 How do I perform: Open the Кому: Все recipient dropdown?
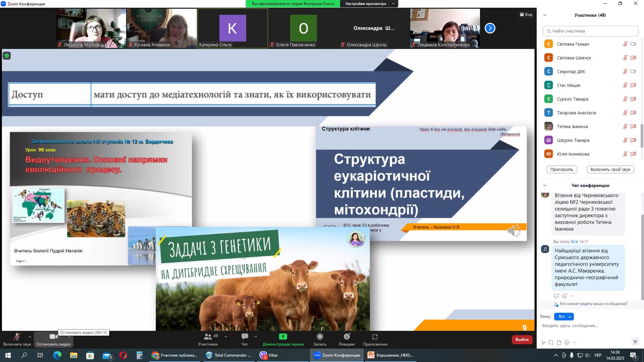pos(564,316)
